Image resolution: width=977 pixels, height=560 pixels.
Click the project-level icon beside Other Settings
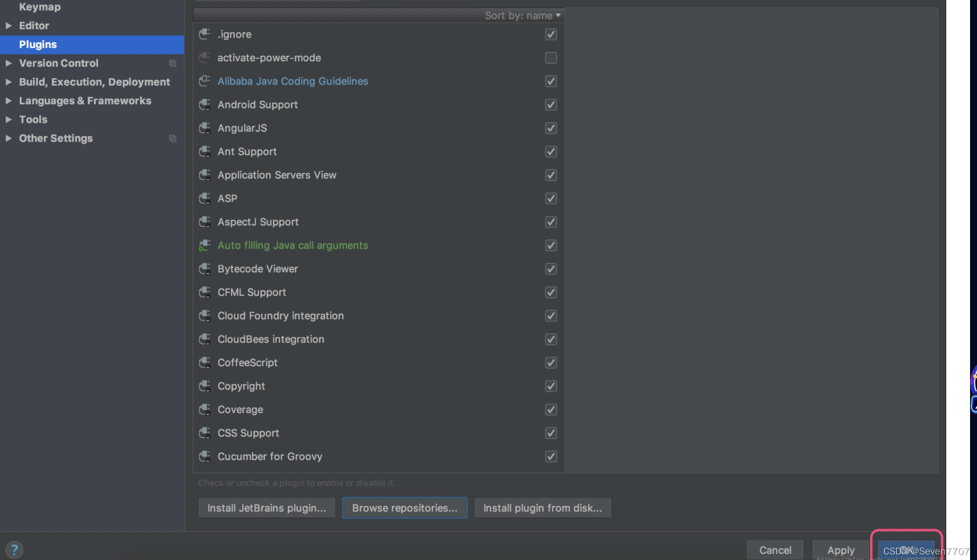coord(172,139)
